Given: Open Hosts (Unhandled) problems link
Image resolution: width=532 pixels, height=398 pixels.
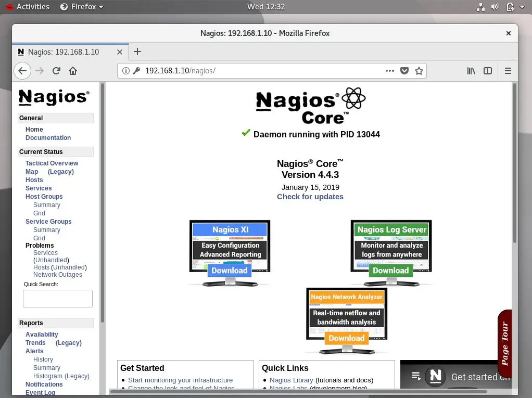Looking at the screenshot, I should [x=60, y=267].
